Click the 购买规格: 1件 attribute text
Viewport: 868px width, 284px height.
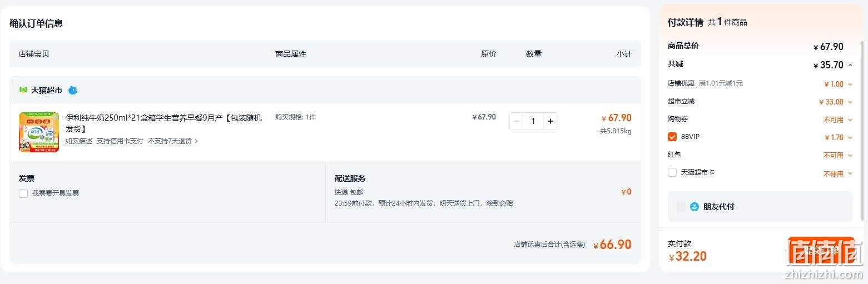point(295,117)
